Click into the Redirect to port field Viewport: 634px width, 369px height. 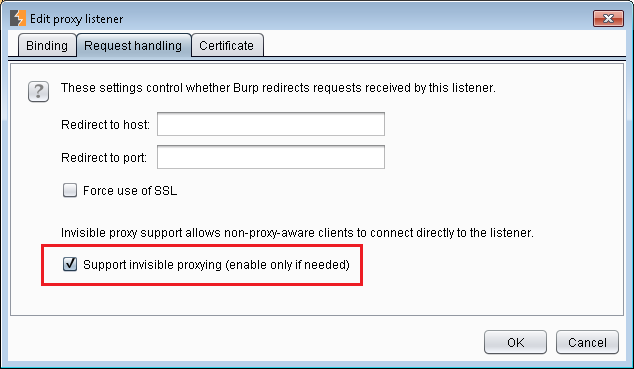tap(271, 157)
